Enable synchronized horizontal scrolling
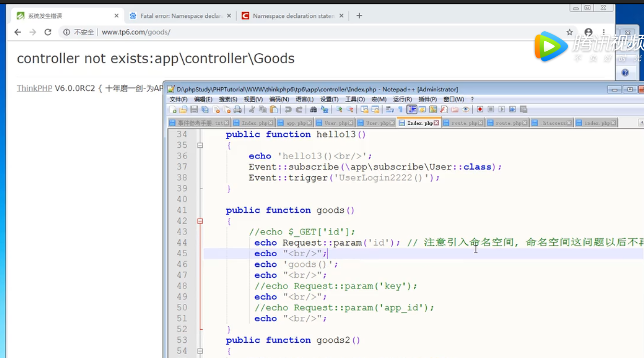Screen dimensions: 644x358 (x=375, y=109)
